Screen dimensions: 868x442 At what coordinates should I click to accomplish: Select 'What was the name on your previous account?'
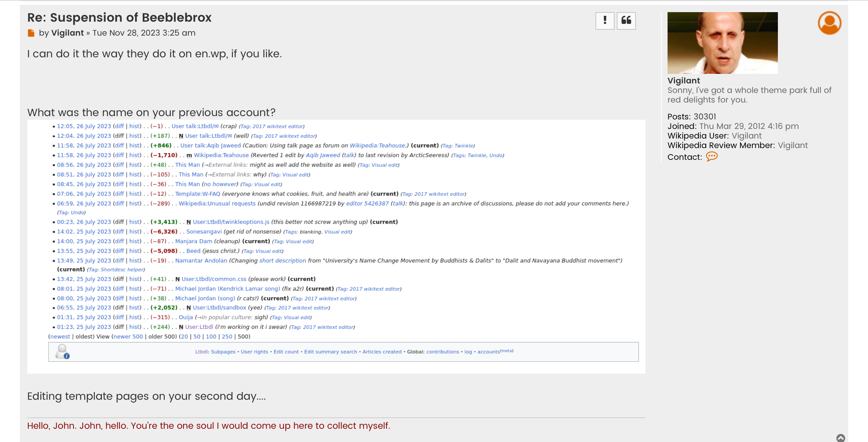click(x=151, y=112)
